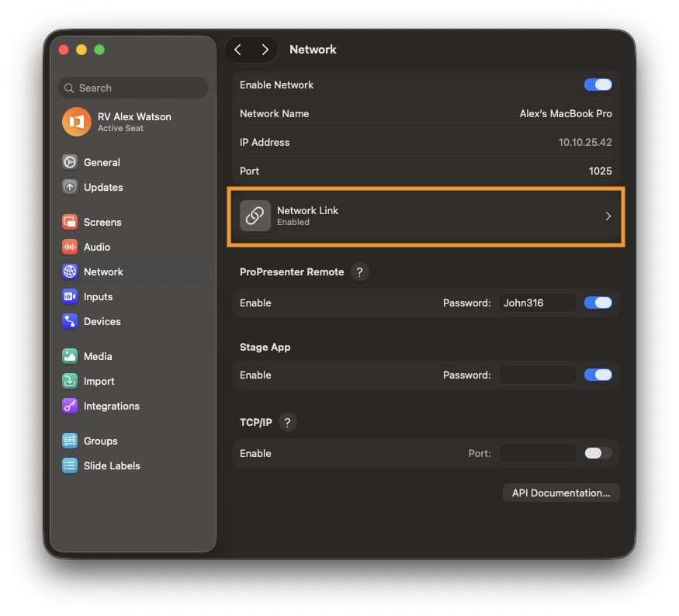Viewport: 679px width, 616px height.
Task: Open the Screens settings icon in sidebar
Action: [x=70, y=222]
